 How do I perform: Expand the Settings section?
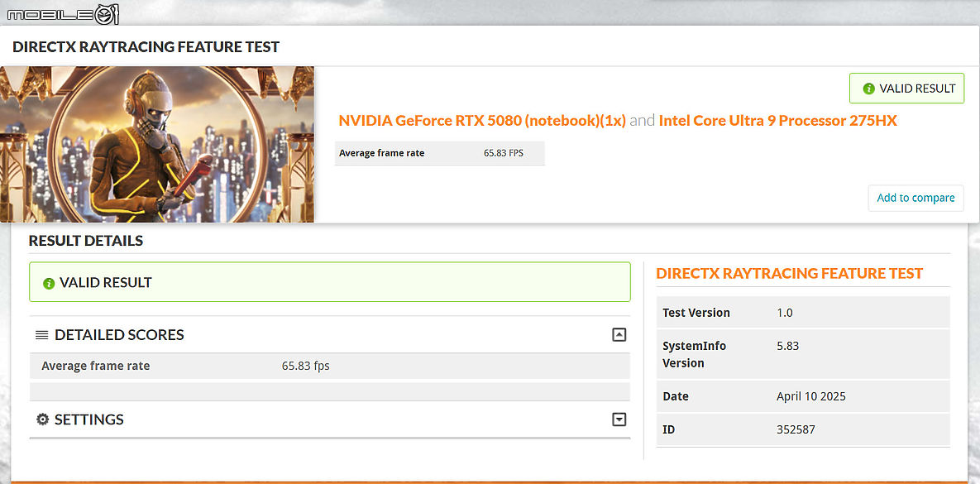coord(619,419)
